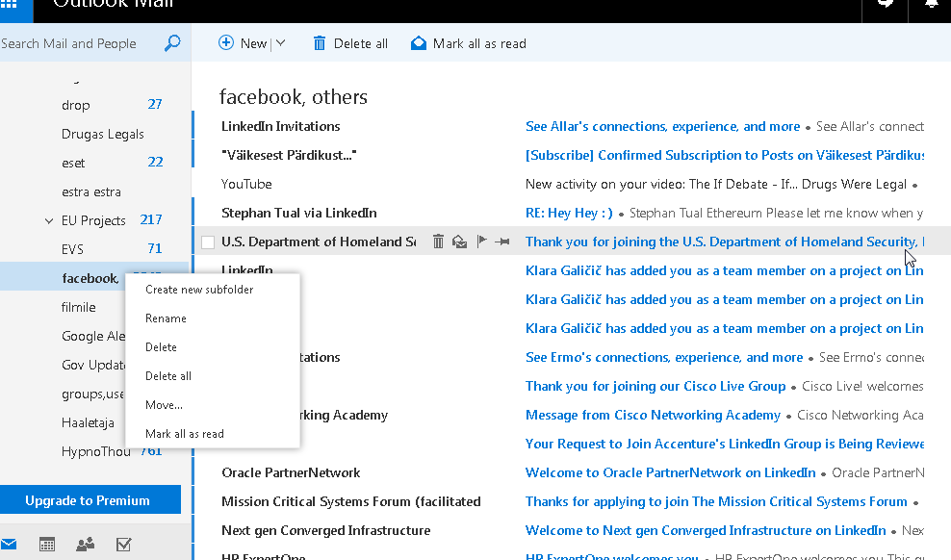Open Welcome to Next gen Converged Infrastructure email
Image resolution: width=951 pixels, height=560 pixels.
706,530
